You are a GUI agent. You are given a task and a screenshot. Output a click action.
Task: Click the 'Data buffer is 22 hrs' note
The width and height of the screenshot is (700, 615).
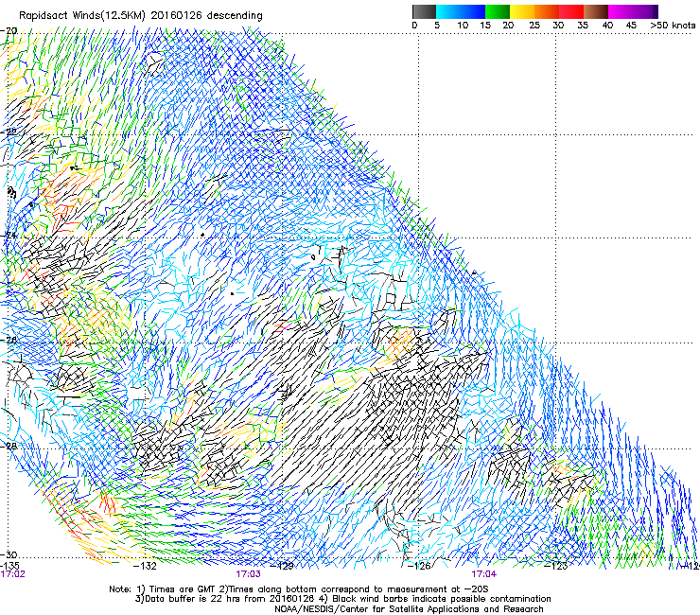coord(227,599)
